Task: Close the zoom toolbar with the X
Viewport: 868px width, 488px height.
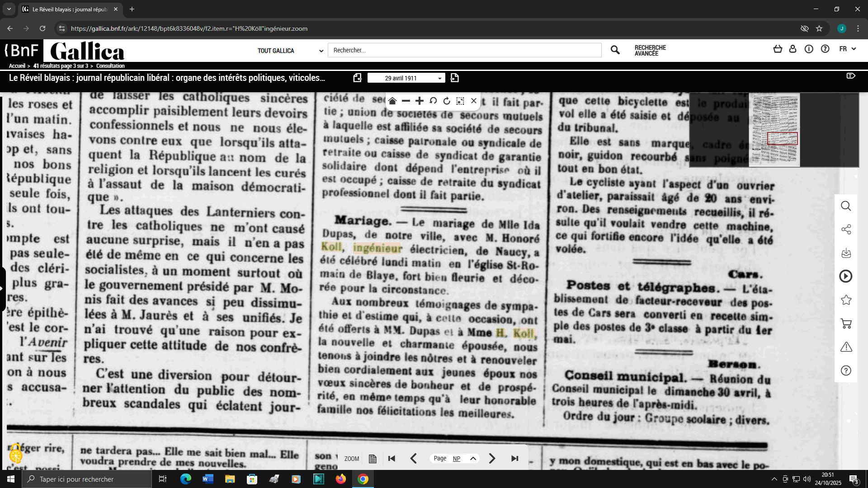Action: click(x=474, y=101)
